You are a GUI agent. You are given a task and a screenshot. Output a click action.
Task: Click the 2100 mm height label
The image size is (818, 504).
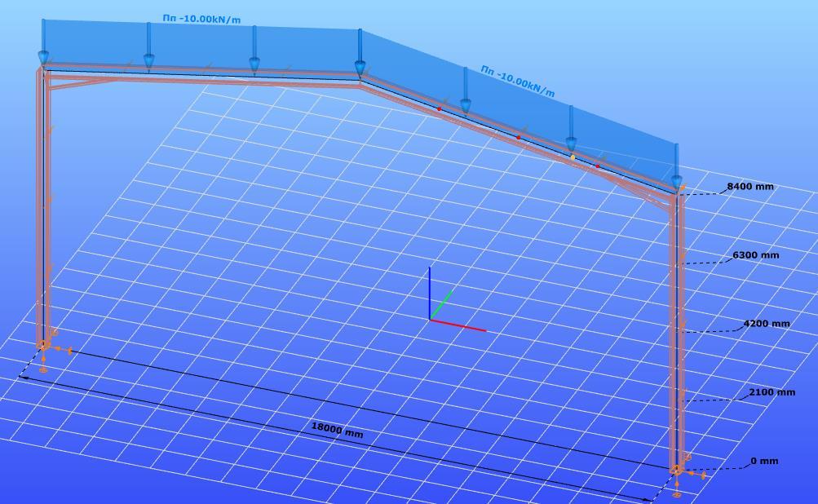[772, 392]
